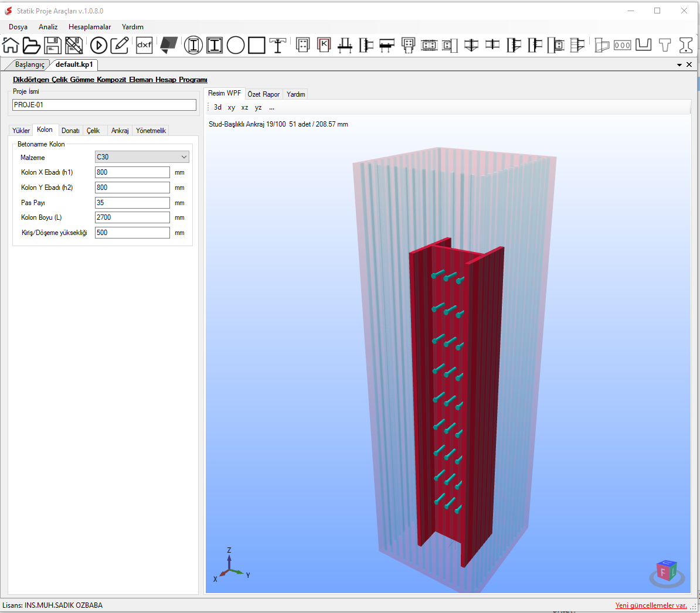Open the Hesaplamalar menu
This screenshot has height=613, width=700.
[90, 27]
